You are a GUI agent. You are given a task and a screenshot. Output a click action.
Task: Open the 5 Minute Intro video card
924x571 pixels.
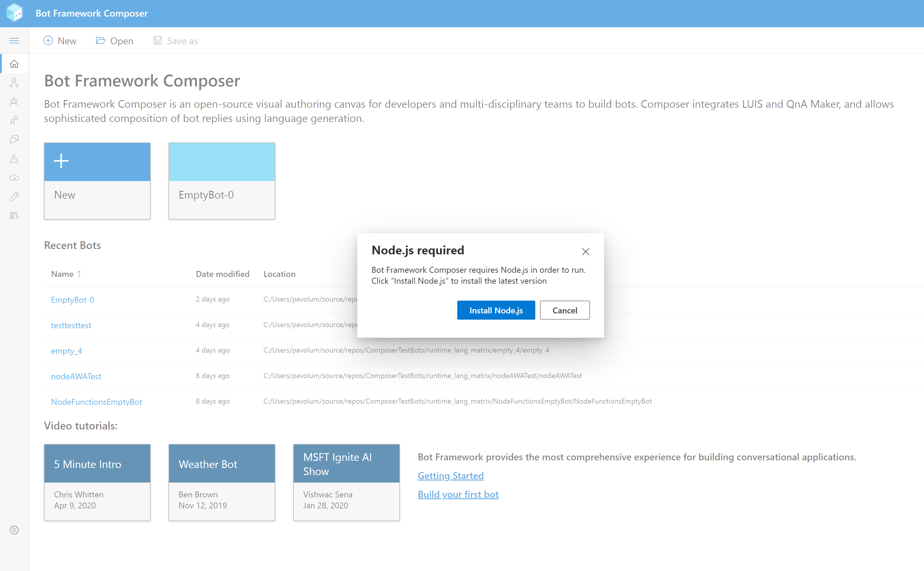97,482
